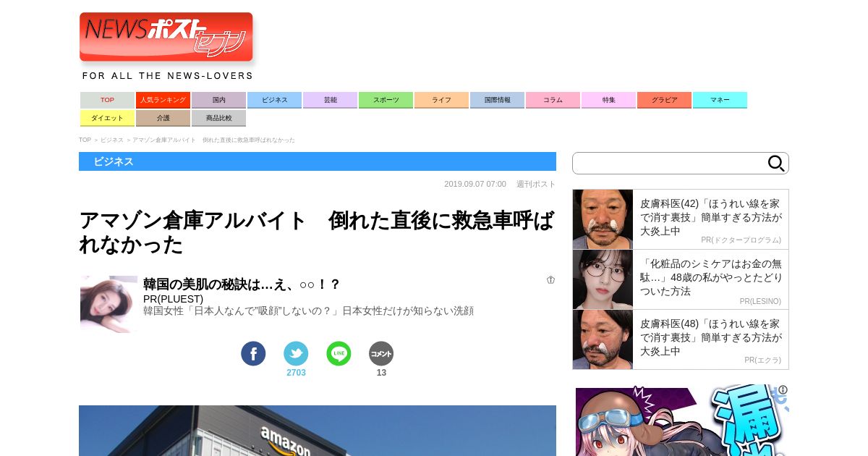
Task: Select the 特集 tab
Action: pyautogui.click(x=608, y=100)
